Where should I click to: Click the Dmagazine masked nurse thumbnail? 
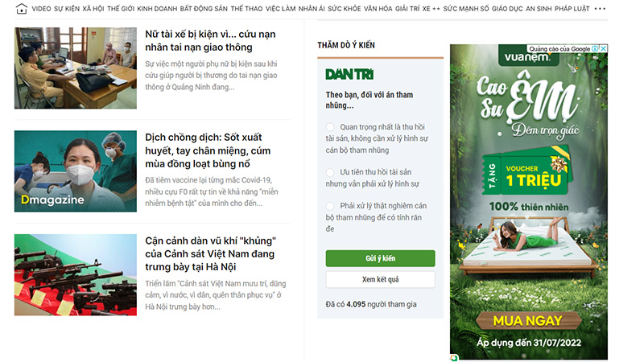coord(76,171)
